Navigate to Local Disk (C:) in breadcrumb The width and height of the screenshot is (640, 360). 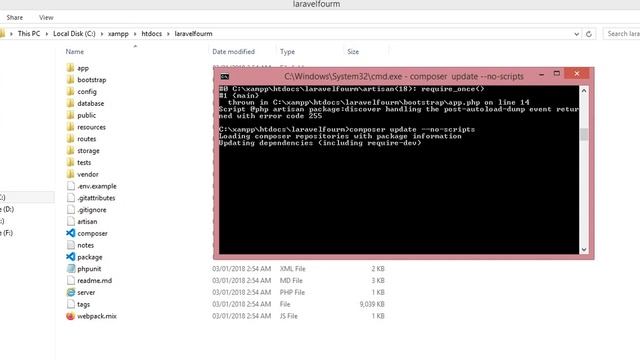pos(74,34)
